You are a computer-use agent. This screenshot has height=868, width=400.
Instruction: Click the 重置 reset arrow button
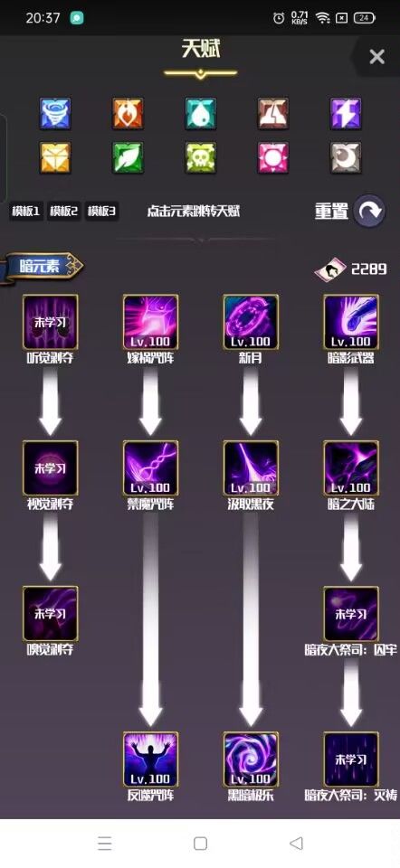369,211
